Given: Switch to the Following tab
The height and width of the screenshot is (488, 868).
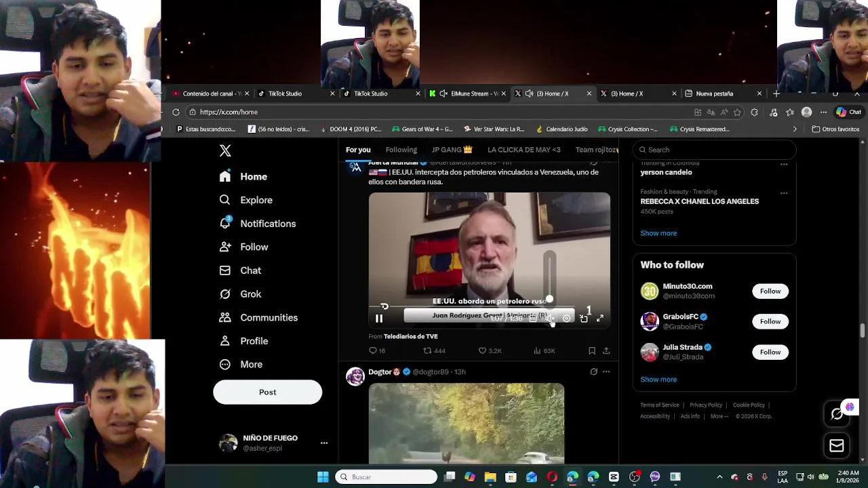Looking at the screenshot, I should click(401, 150).
